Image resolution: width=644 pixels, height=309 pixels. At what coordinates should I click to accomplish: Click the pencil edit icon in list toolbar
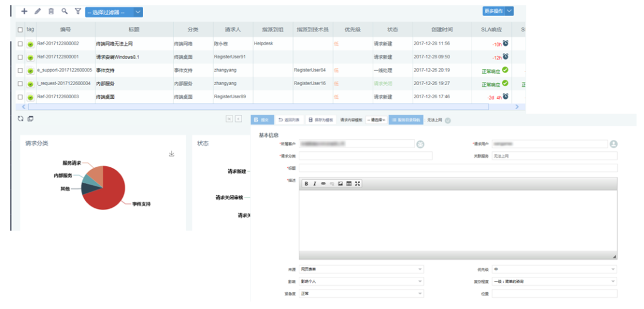(x=38, y=11)
